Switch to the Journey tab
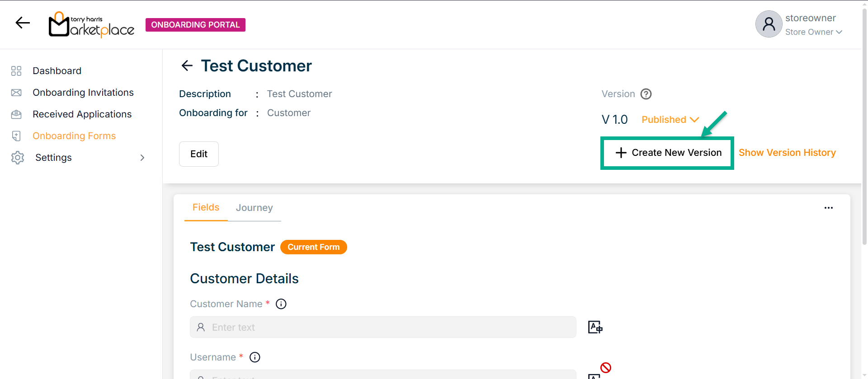Image resolution: width=868 pixels, height=379 pixels. coord(254,208)
